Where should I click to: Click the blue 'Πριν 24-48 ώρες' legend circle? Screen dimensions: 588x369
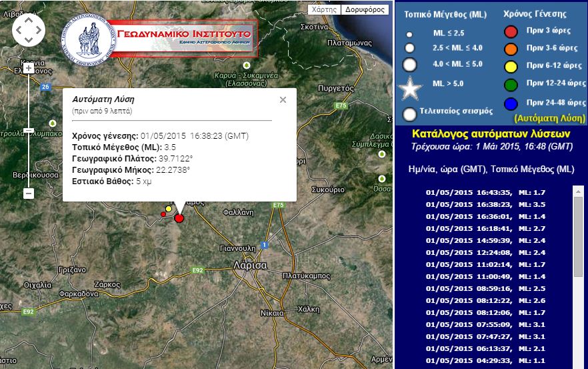coord(511,103)
